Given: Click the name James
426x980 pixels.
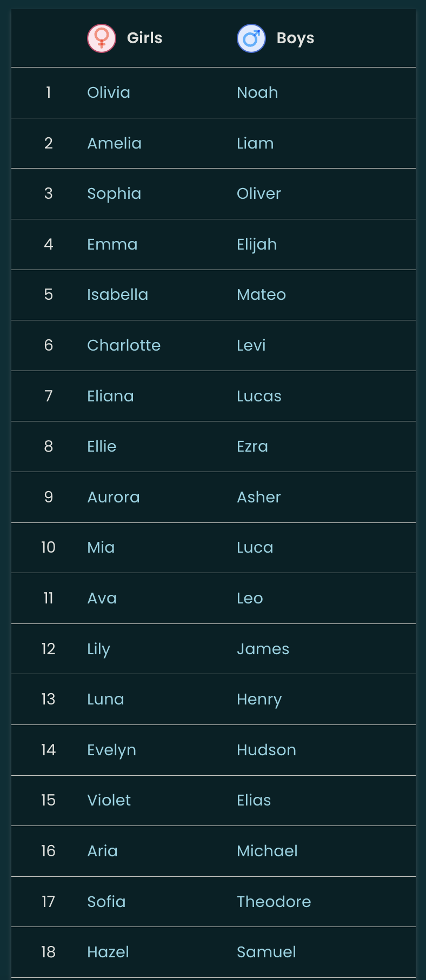Looking at the screenshot, I should point(263,649).
